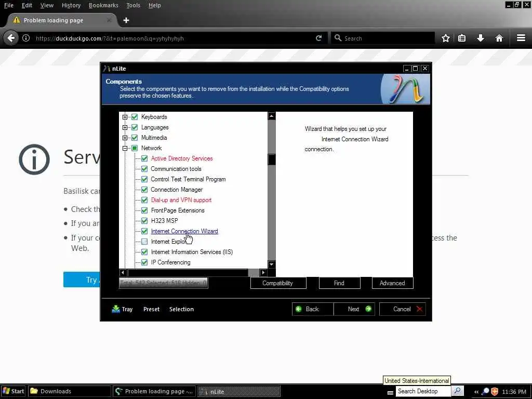
Task: Click the red X on Cancel button
Action: [x=419, y=309]
